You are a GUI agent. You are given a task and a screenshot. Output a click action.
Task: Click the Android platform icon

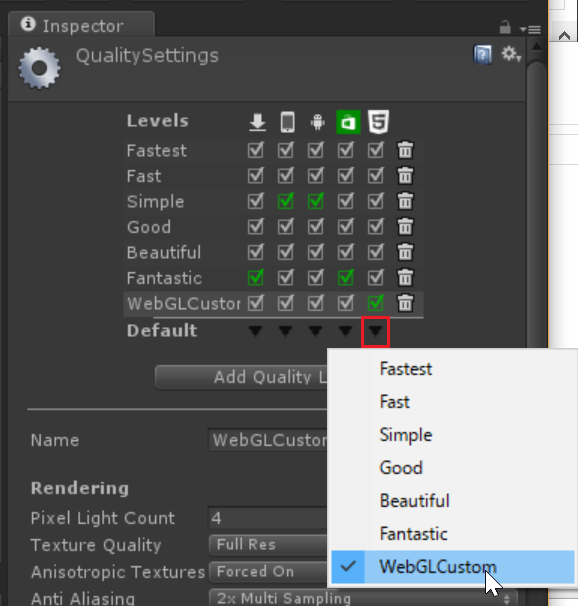click(x=317, y=122)
